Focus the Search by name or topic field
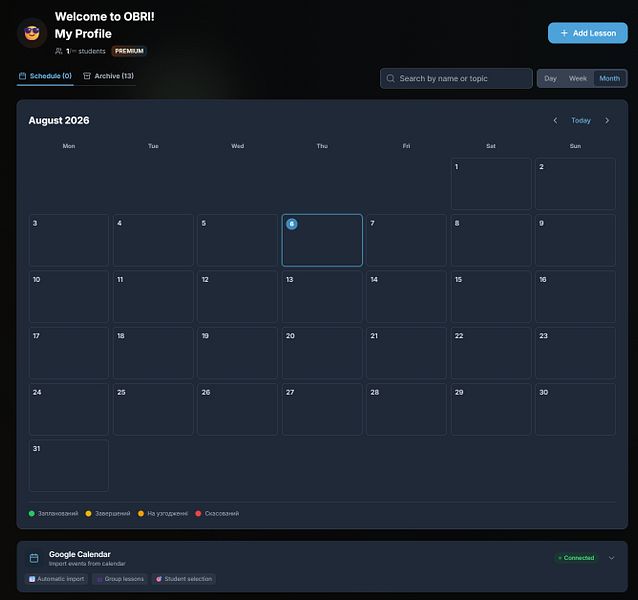This screenshot has width=638, height=600. coord(456,79)
